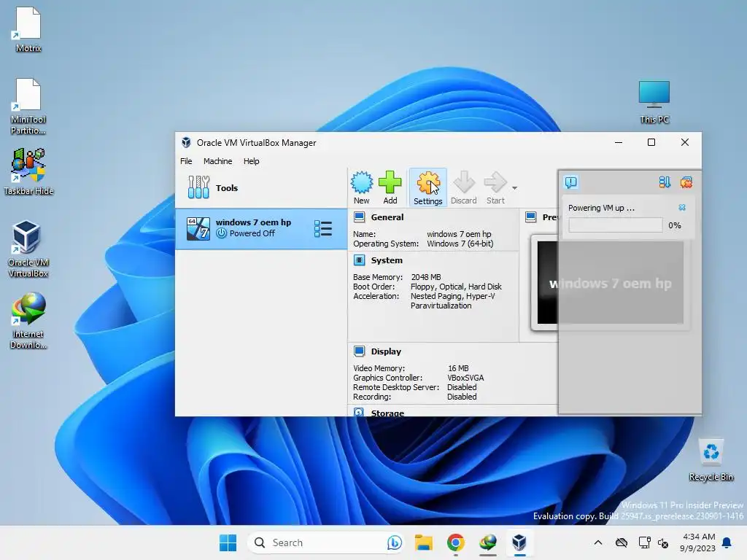Click the Preview section icon
Image resolution: width=747 pixels, height=560 pixels.
pos(531,217)
